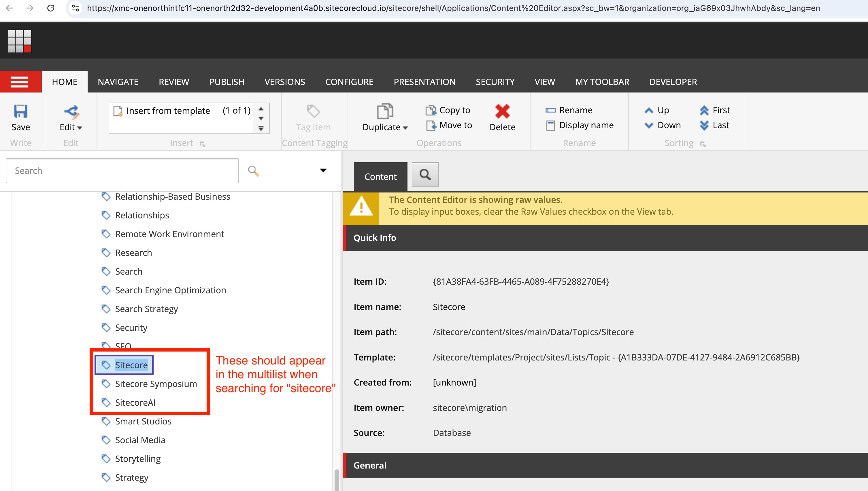Open the SECURITY ribbon tab
868x491 pixels.
point(495,82)
